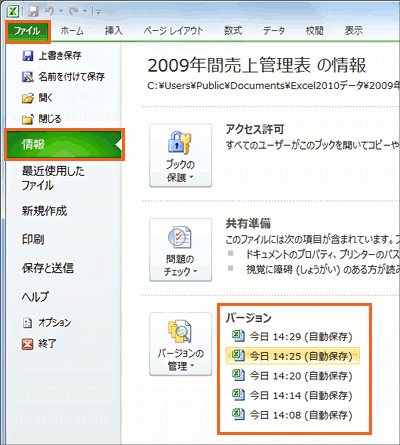Open the ブックの保護 dropdown button

click(180, 155)
